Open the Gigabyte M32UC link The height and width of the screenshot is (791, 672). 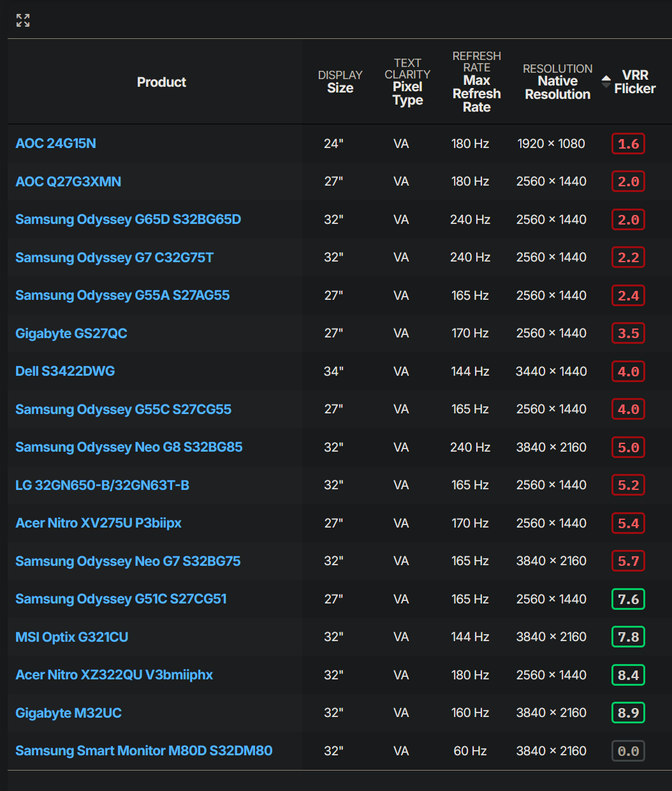(69, 713)
